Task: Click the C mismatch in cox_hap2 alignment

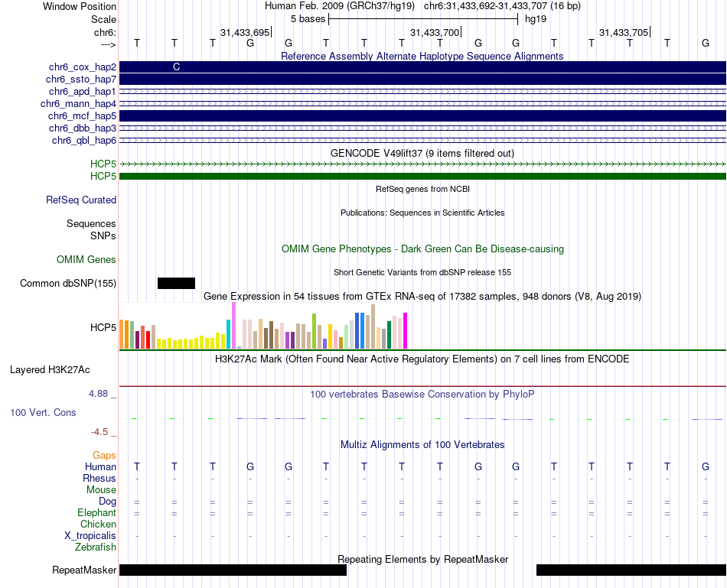Action: click(x=176, y=67)
